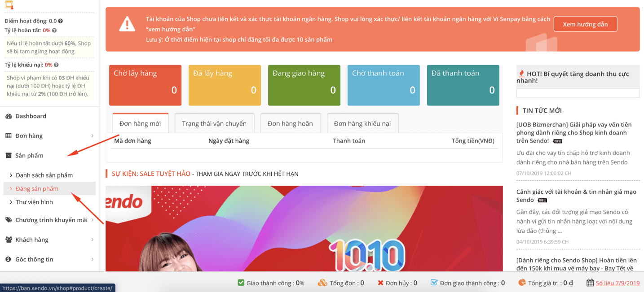Viewport: 644px width, 292px height.
Task: Click the 07/10/2019 12:00:02 CH timestamp
Action: tap(544, 173)
